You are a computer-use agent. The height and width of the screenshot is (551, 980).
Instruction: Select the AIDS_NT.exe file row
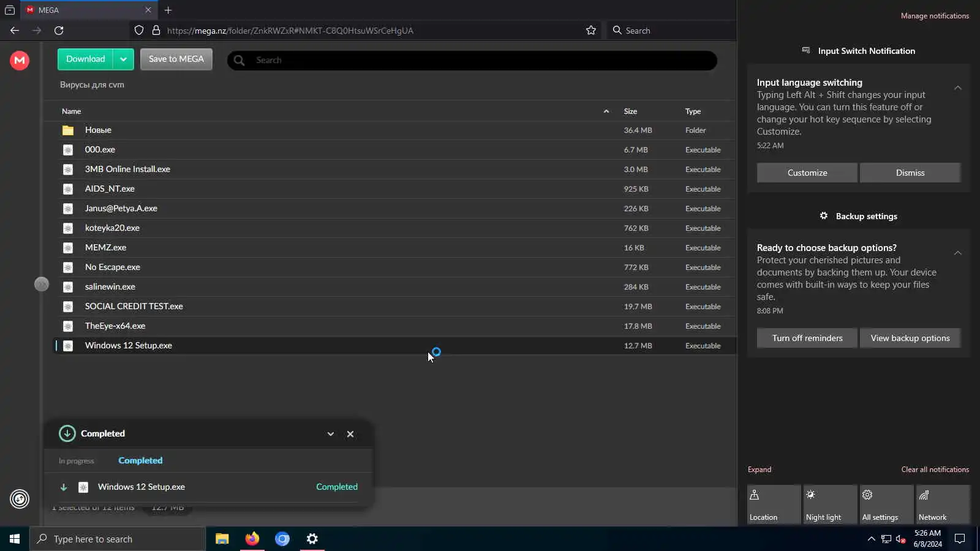click(395, 189)
